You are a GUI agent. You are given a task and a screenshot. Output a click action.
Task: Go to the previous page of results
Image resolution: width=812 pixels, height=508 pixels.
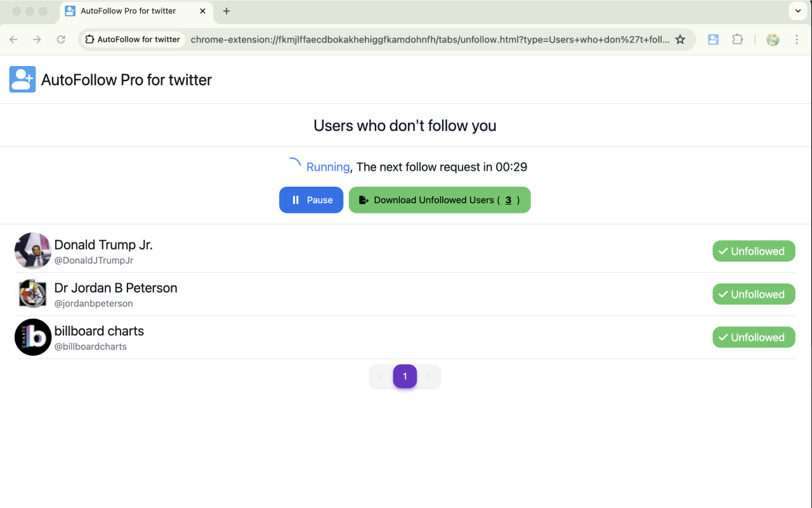(x=381, y=377)
